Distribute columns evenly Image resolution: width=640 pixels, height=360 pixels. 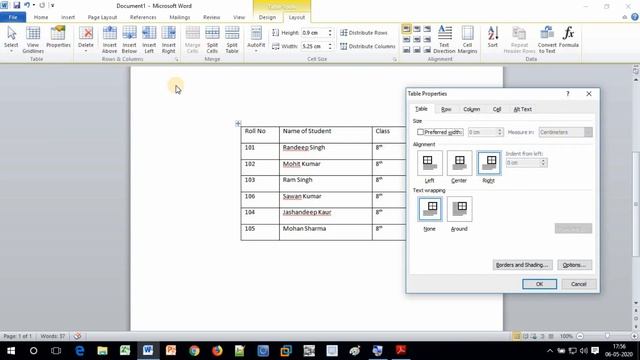coord(368,46)
